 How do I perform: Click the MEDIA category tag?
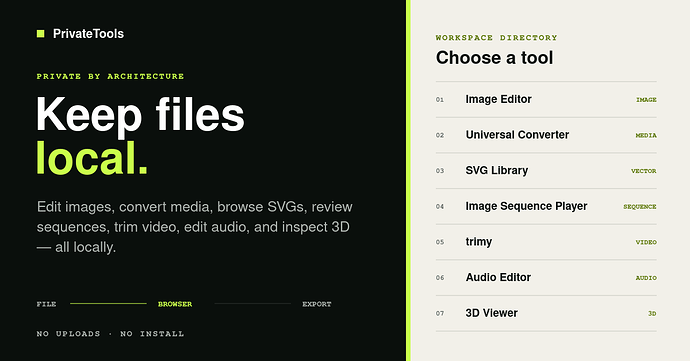[646, 136]
